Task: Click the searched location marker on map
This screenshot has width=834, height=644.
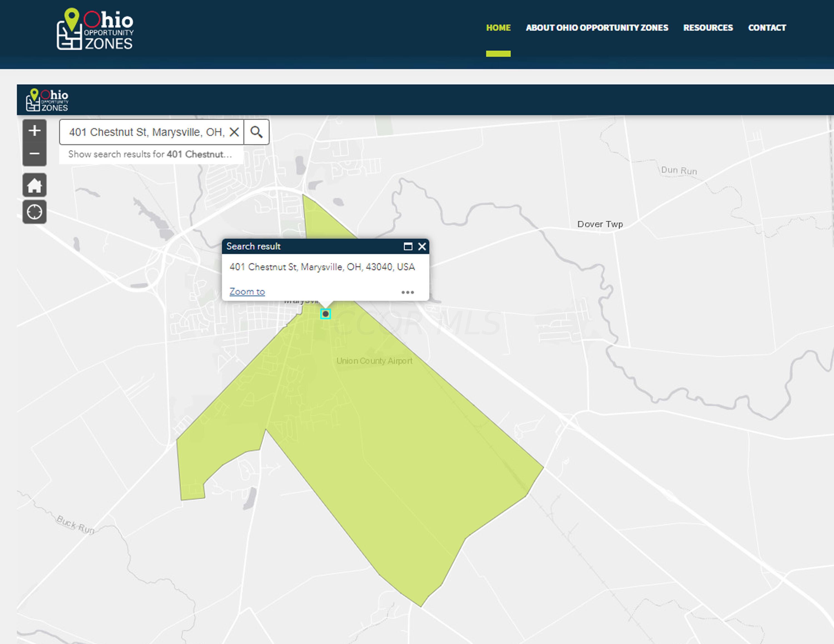Action: (325, 314)
